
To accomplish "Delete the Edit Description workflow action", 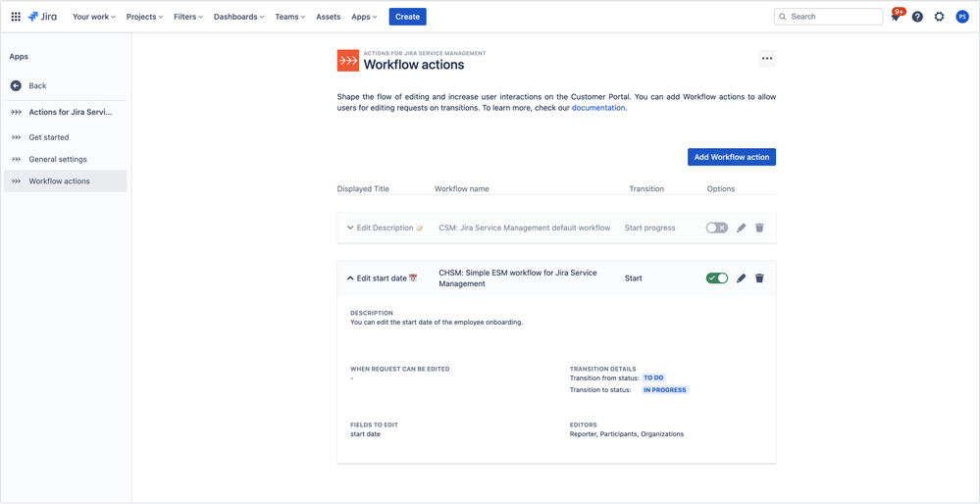I will pos(759,227).
